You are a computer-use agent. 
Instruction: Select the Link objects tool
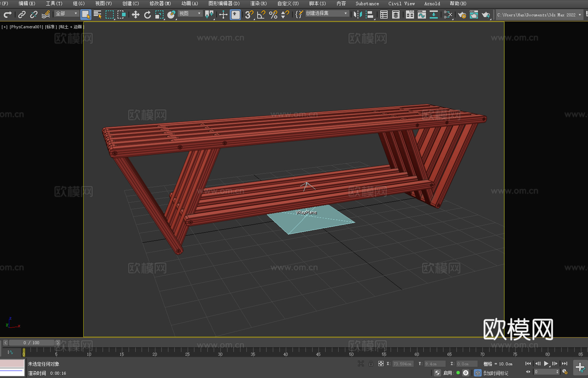tap(22, 14)
